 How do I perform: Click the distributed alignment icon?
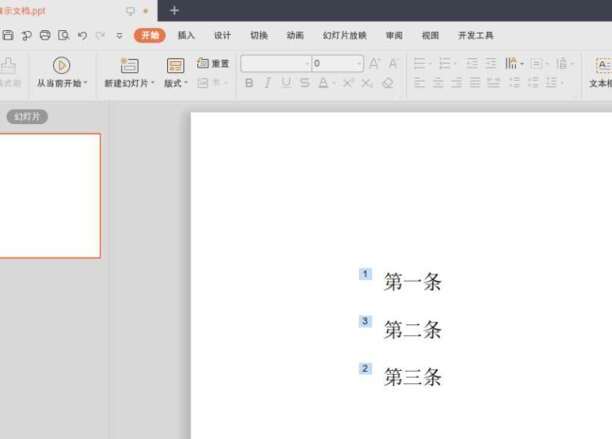[x=494, y=83]
